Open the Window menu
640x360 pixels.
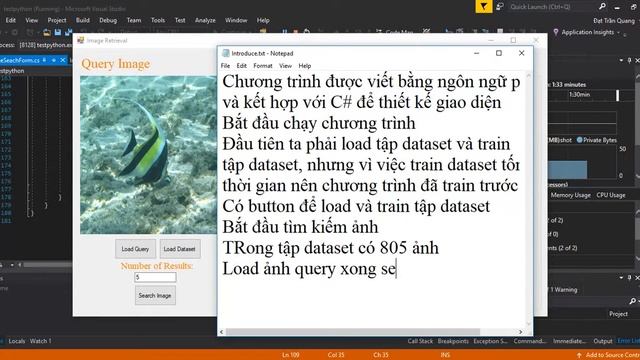236,20
